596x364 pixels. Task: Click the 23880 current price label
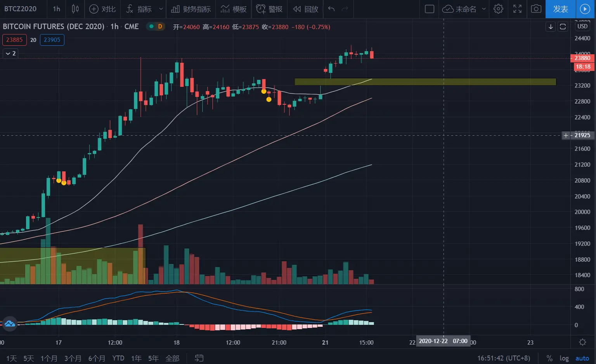[x=582, y=58]
